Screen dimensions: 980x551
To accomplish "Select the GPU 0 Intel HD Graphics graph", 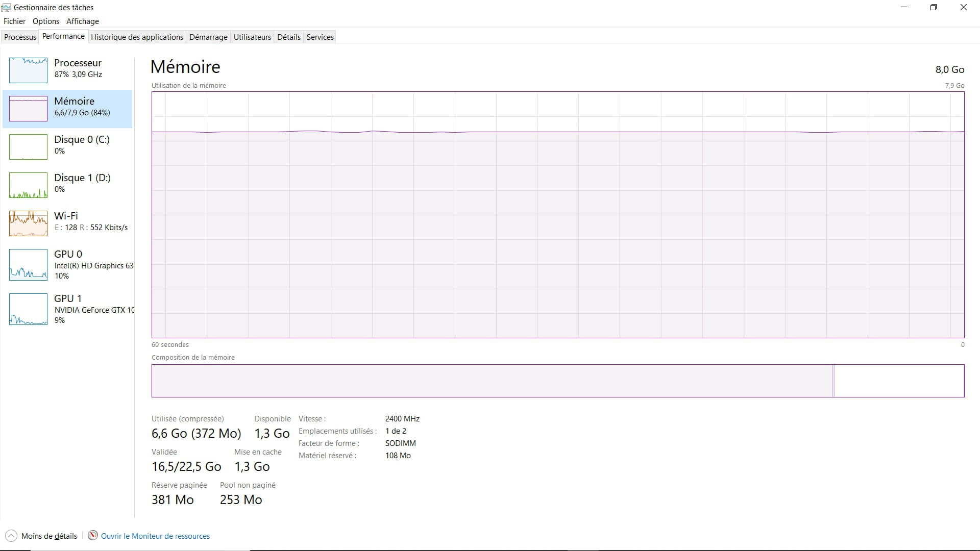I will pyautogui.click(x=28, y=264).
